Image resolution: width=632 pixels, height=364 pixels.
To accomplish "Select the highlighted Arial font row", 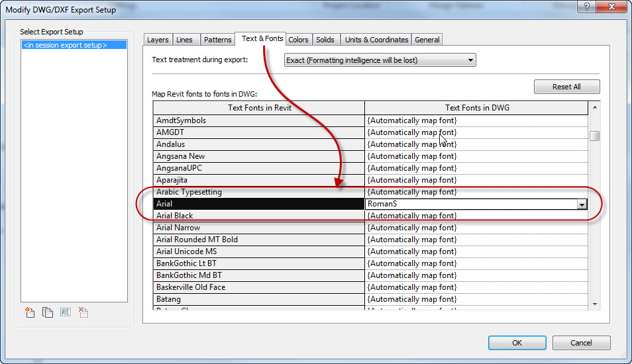I will point(259,204).
